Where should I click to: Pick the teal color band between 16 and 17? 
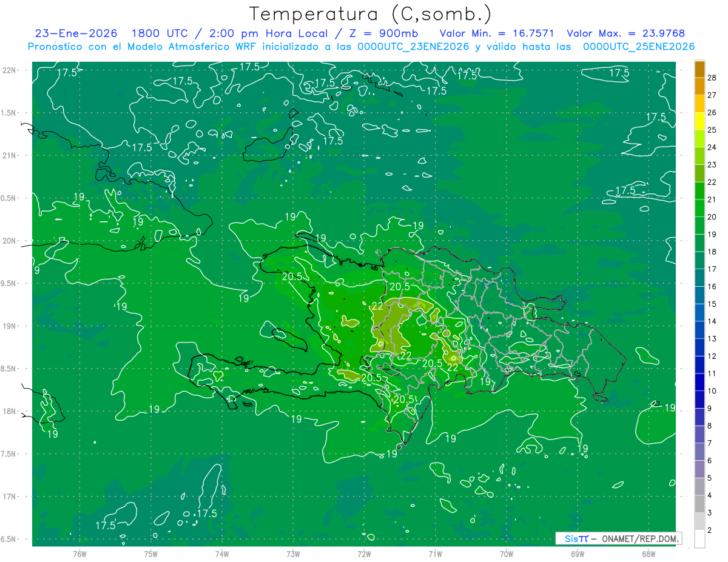point(699,278)
